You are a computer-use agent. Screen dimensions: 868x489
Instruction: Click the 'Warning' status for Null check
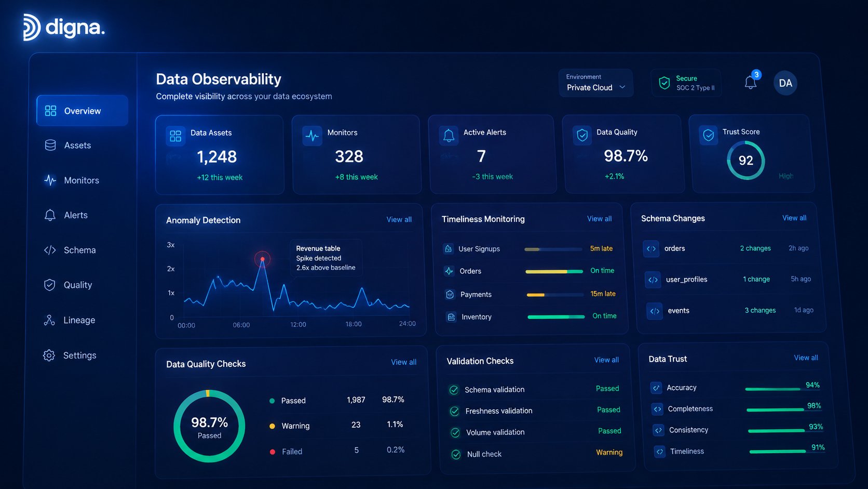click(609, 452)
